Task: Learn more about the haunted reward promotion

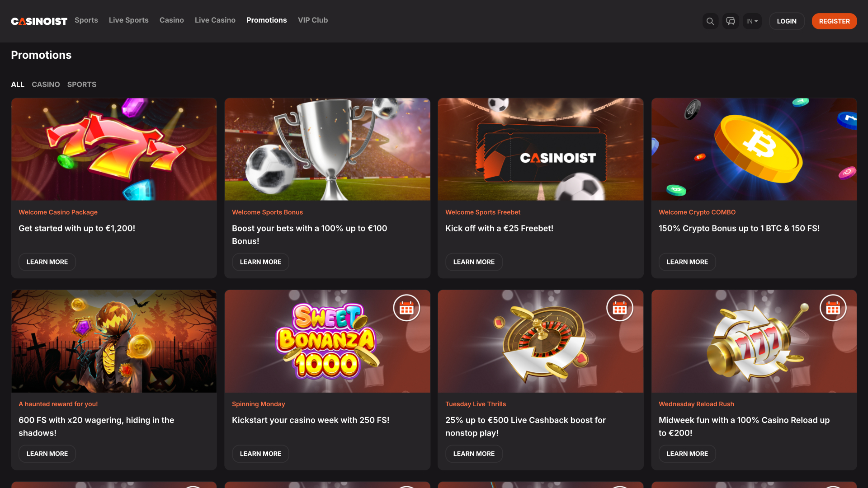Action: (x=47, y=454)
